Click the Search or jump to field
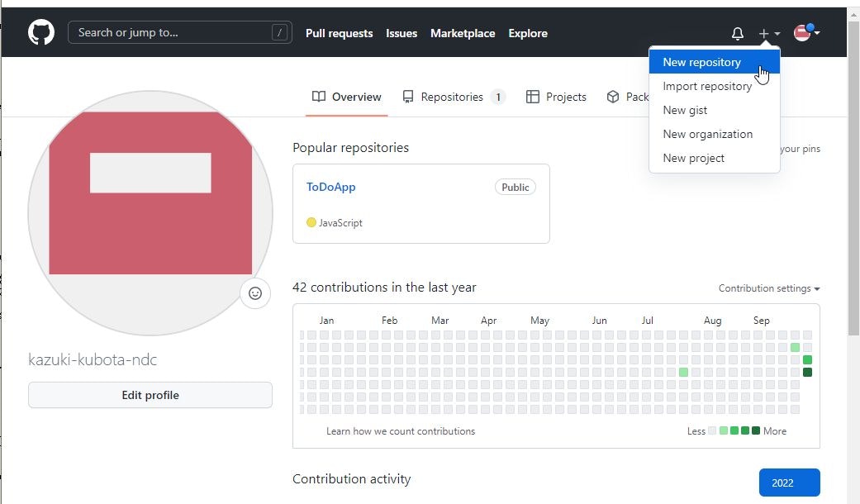The image size is (860, 504). 180,33
